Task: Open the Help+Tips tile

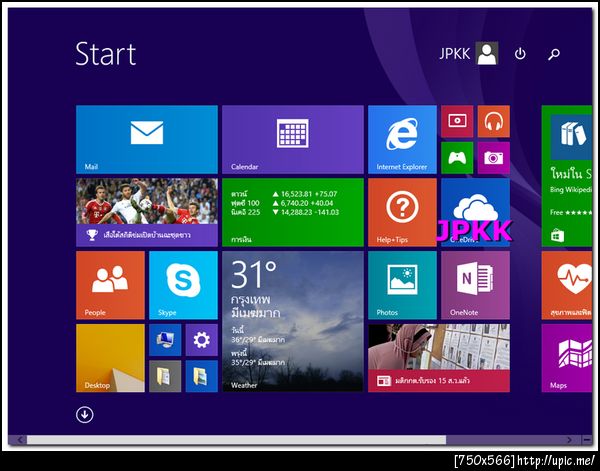Action: tap(402, 212)
